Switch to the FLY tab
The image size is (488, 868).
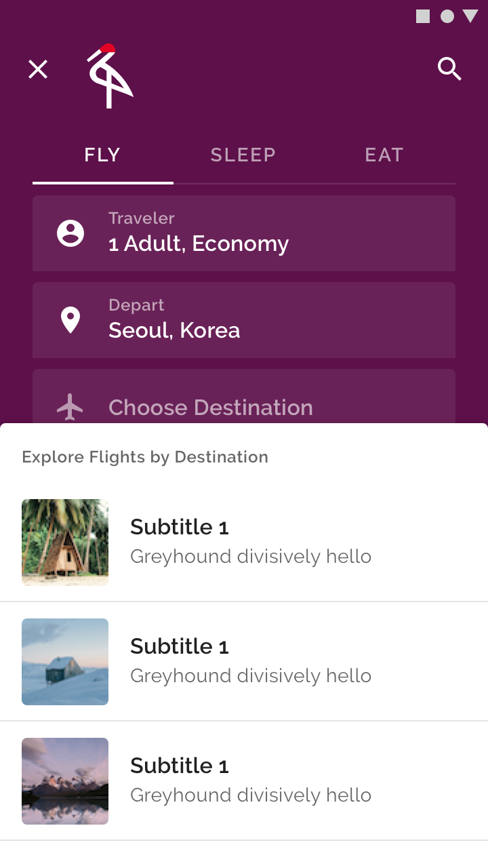point(102,155)
